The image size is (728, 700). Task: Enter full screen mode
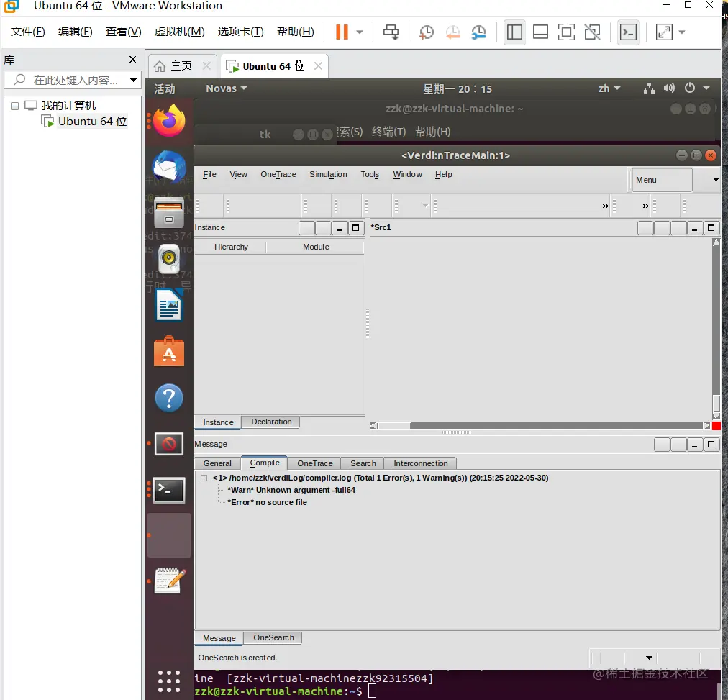(x=566, y=32)
